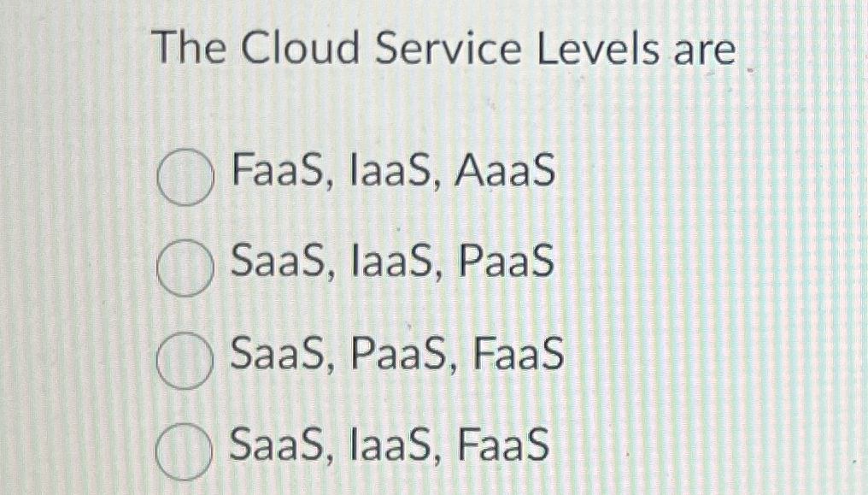Select the radio button for SaaS, IaaS, FaaS

coord(186,448)
